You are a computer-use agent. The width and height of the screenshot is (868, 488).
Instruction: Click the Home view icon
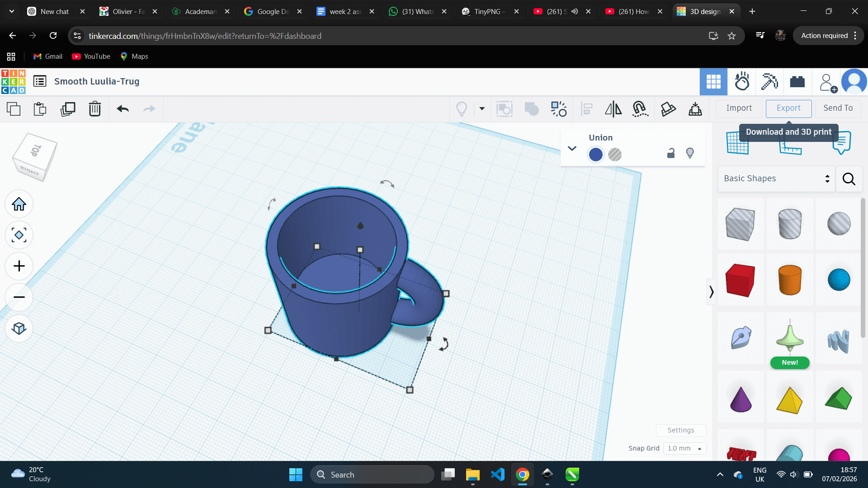[19, 204]
